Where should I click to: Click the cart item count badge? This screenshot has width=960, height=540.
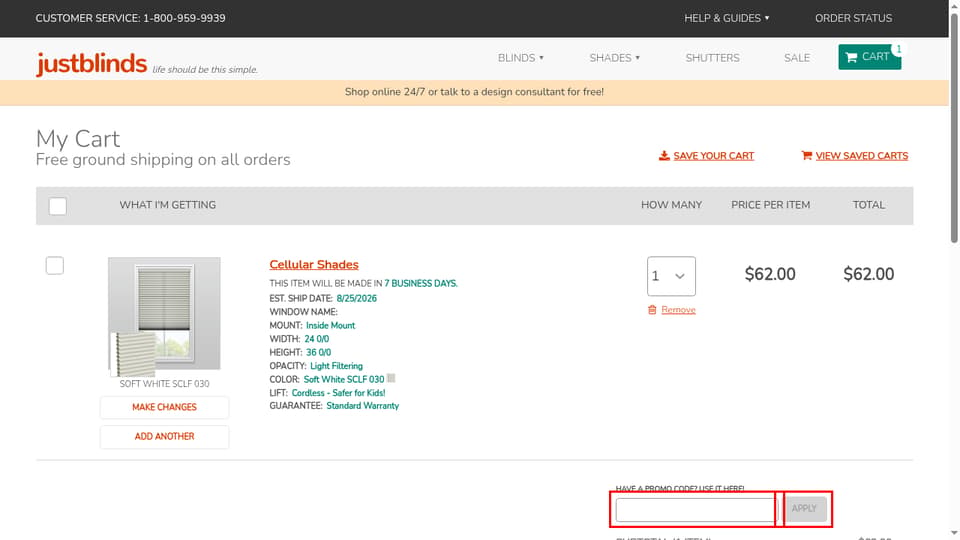click(898, 49)
